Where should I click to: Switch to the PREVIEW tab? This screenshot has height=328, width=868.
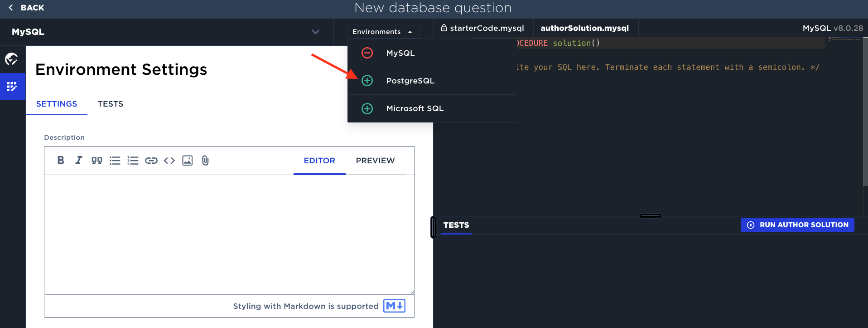375,161
